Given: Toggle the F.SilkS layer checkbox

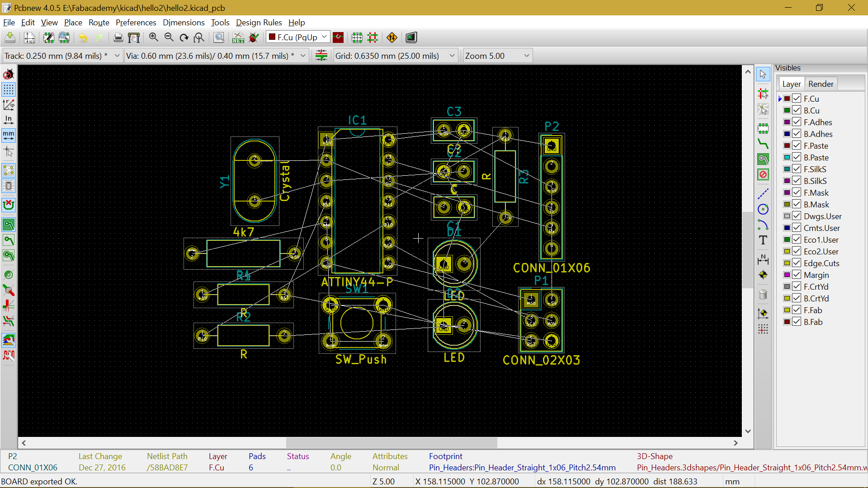Looking at the screenshot, I should point(797,169).
